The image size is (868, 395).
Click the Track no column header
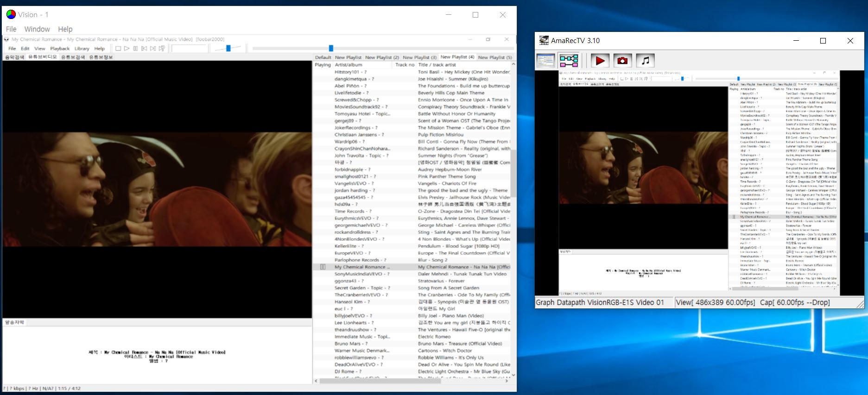[x=405, y=65]
